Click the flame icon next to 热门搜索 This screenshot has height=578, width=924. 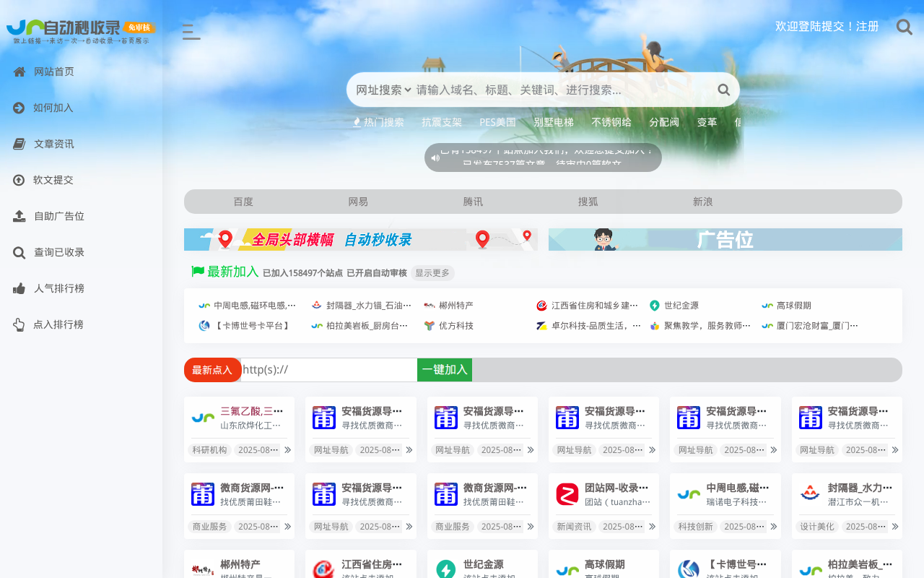357,122
